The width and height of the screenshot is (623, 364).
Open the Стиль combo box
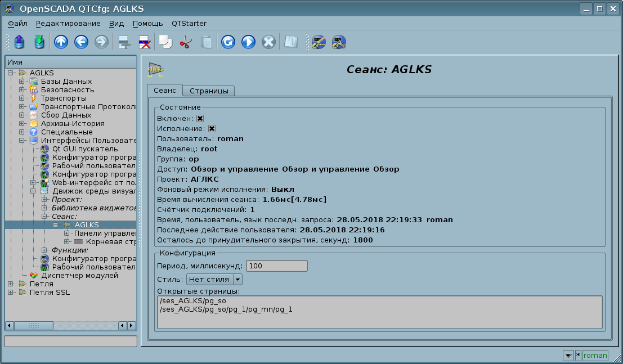click(214, 280)
